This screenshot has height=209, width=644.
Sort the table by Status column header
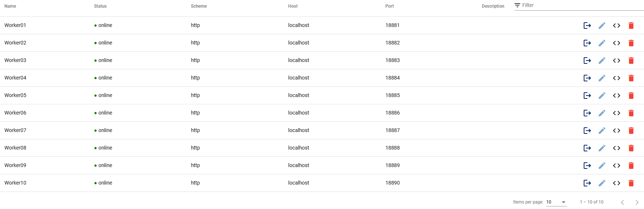100,6
